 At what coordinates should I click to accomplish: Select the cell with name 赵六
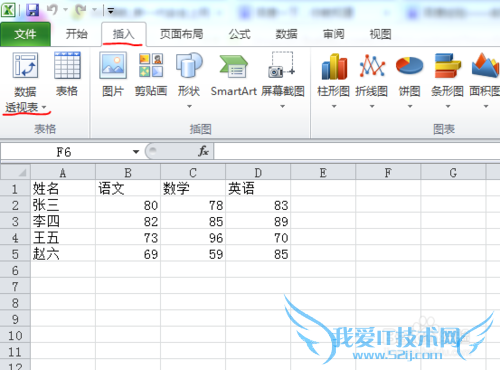(x=63, y=254)
